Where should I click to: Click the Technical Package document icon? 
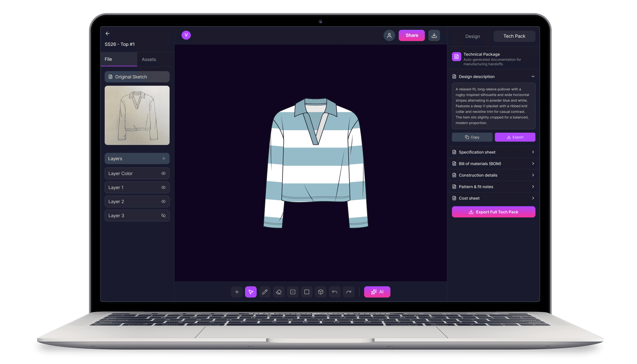point(456,57)
